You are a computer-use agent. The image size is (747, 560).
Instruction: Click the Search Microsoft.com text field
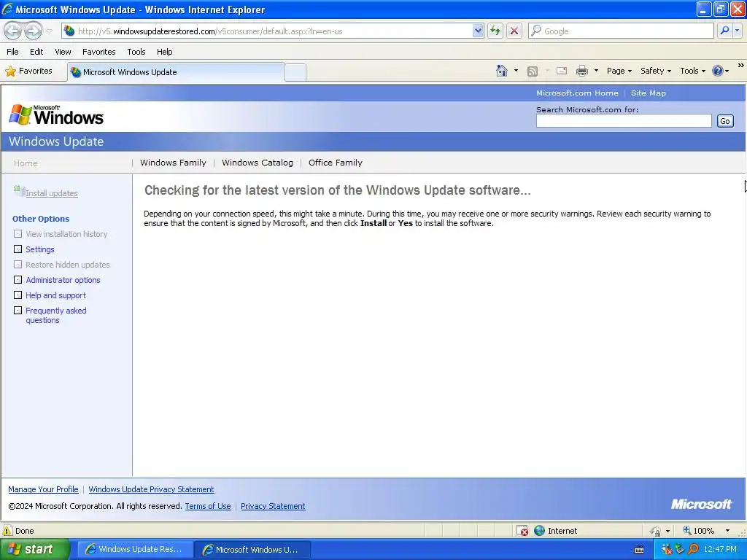(x=624, y=121)
